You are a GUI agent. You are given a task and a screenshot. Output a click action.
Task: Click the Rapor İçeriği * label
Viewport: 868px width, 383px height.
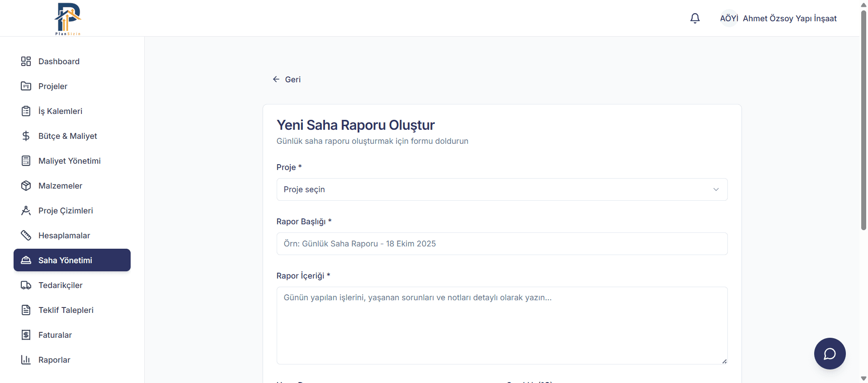303,276
